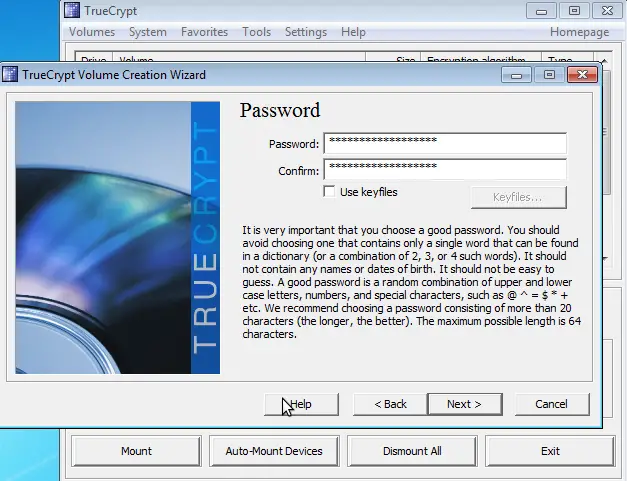Click the Password heading text
627x481 pixels.
(280, 110)
